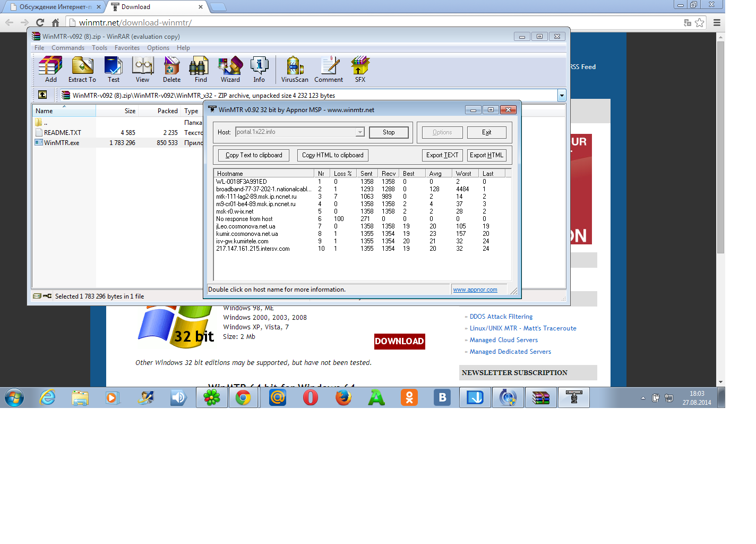
Task: Open Windows Explorer from the taskbar
Action: 80,397
